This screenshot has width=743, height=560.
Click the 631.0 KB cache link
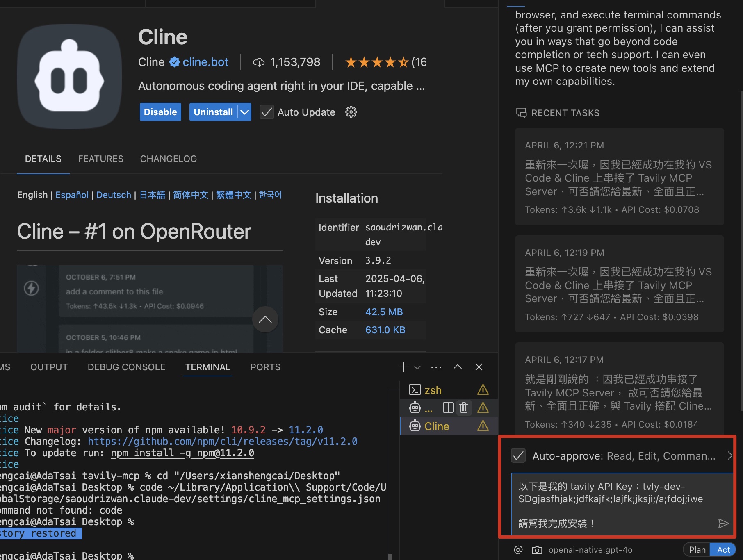click(385, 330)
